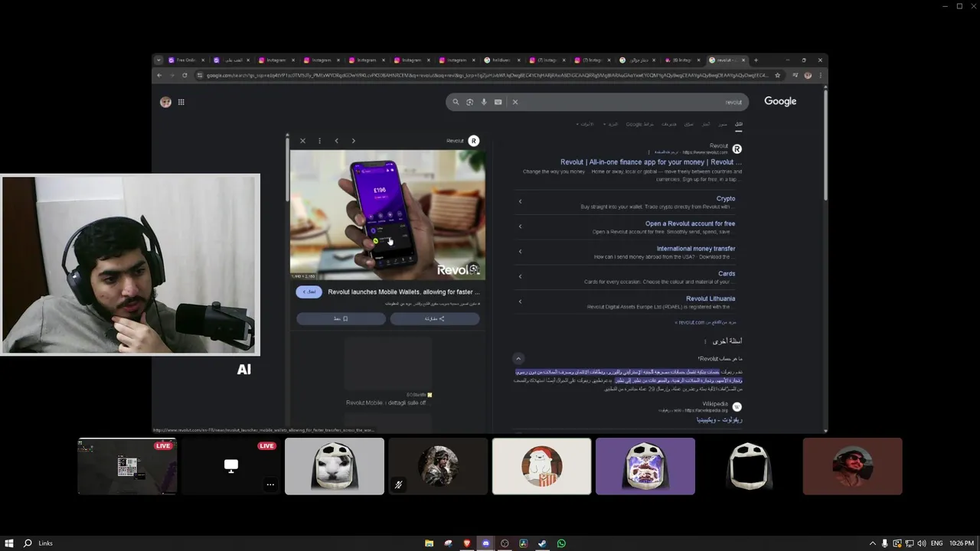980x551 pixels.
Task: Open the tab search dropdown in the browser
Action: [x=158, y=60]
